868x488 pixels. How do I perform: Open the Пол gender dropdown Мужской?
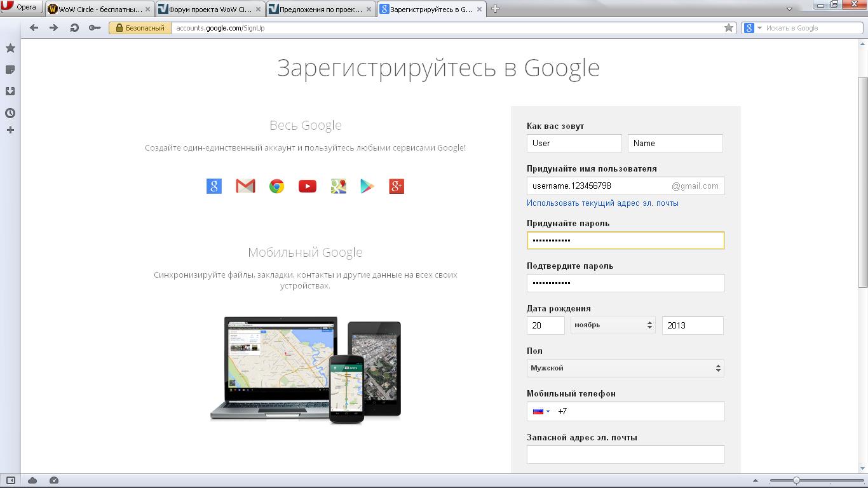(625, 368)
